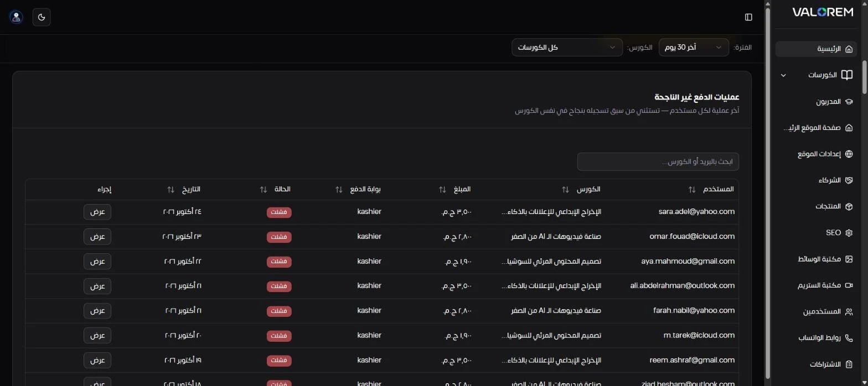Viewport: 868px width, 386px height.
Task: Click the VALOREM logo
Action: click(823, 12)
